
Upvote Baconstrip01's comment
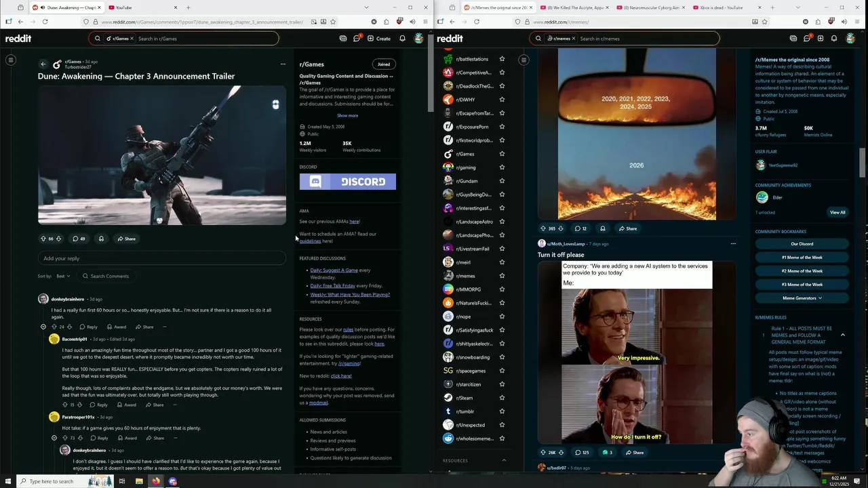(65, 405)
